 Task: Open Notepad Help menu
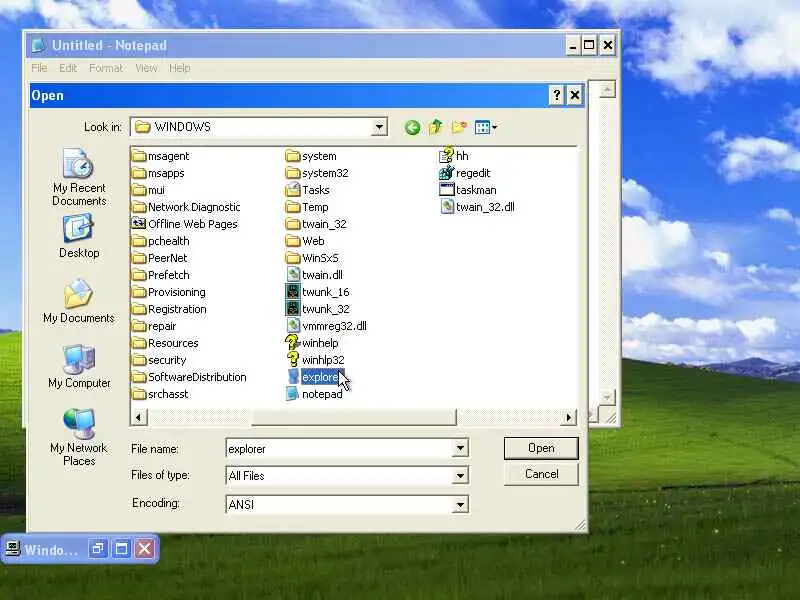tap(180, 68)
